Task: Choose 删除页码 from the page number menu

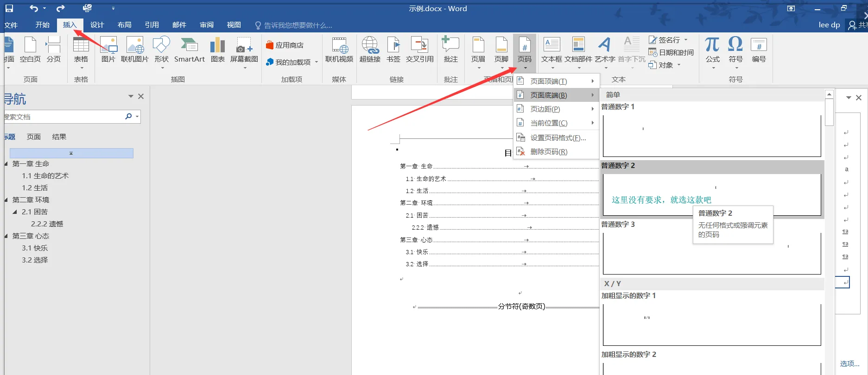Action: pyautogui.click(x=549, y=152)
